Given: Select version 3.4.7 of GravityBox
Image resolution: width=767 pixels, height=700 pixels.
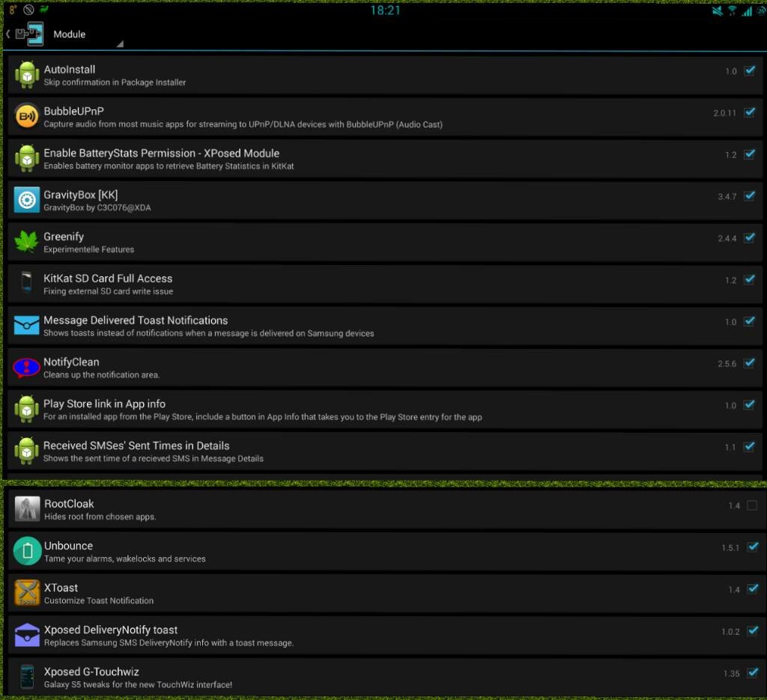Looking at the screenshot, I should (x=727, y=196).
